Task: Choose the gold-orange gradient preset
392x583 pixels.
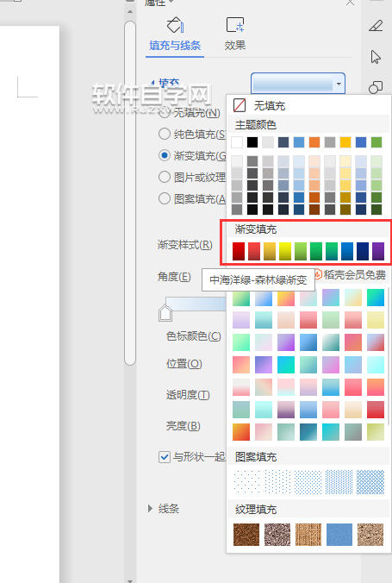Action: click(270, 251)
